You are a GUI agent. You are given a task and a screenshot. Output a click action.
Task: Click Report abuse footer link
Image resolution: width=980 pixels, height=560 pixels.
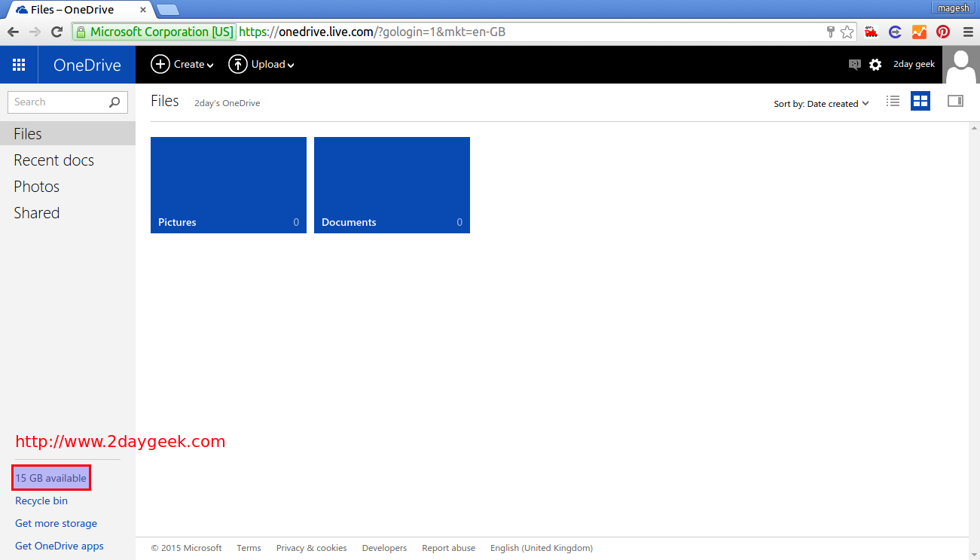click(449, 548)
